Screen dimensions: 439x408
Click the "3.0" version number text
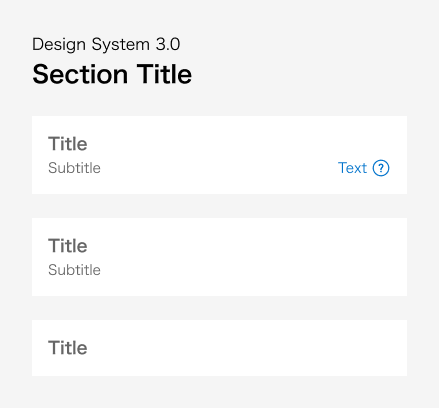click(168, 44)
